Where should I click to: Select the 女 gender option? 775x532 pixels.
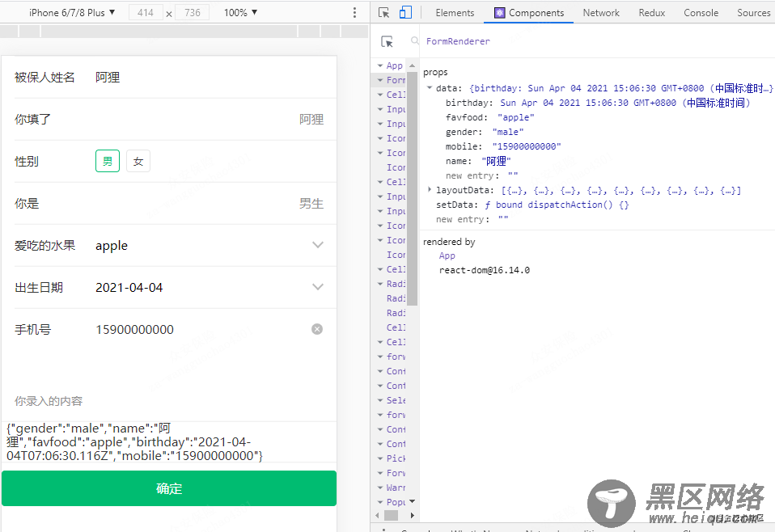click(138, 162)
